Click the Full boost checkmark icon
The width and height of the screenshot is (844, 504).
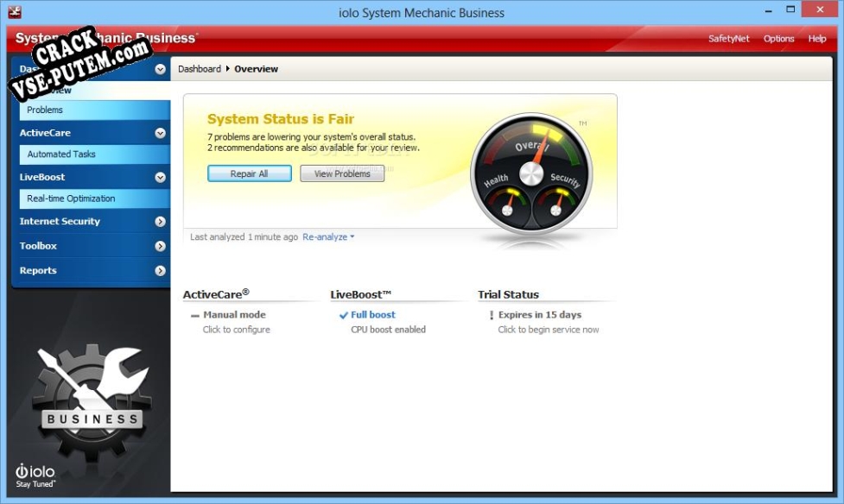pyautogui.click(x=344, y=315)
